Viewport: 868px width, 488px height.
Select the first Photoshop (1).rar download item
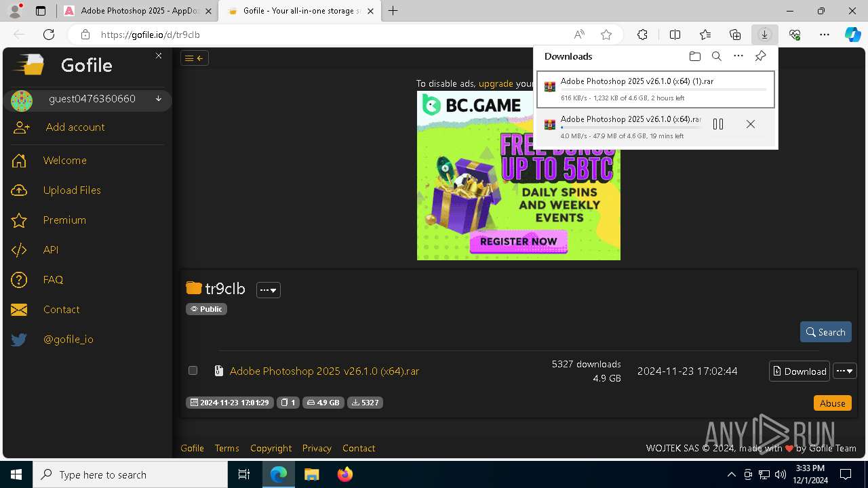[x=655, y=89]
